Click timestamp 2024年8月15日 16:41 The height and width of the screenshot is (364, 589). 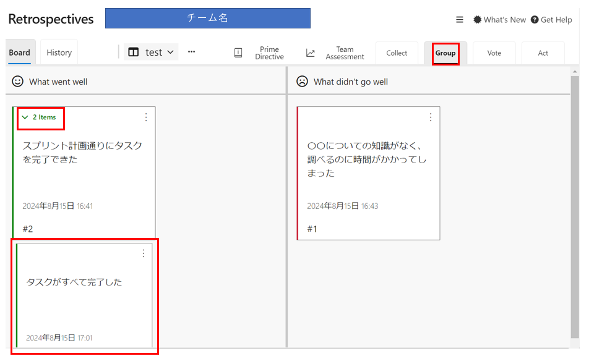(x=58, y=206)
